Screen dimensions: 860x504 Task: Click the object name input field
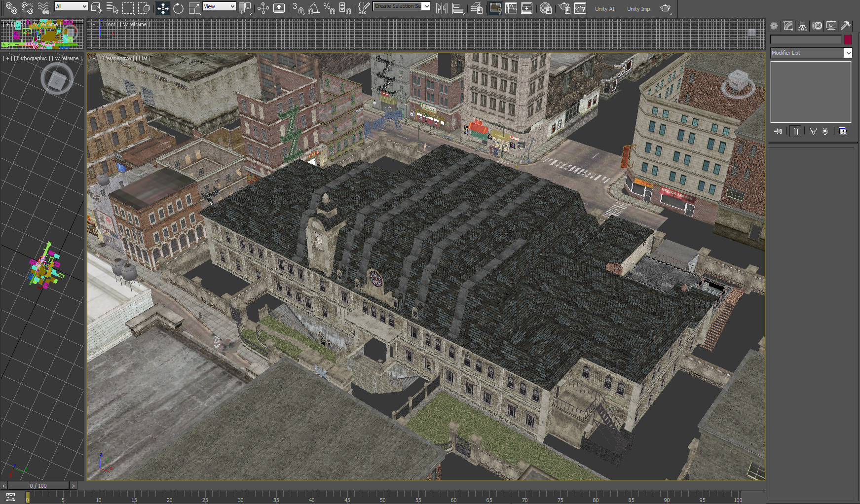[806, 39]
